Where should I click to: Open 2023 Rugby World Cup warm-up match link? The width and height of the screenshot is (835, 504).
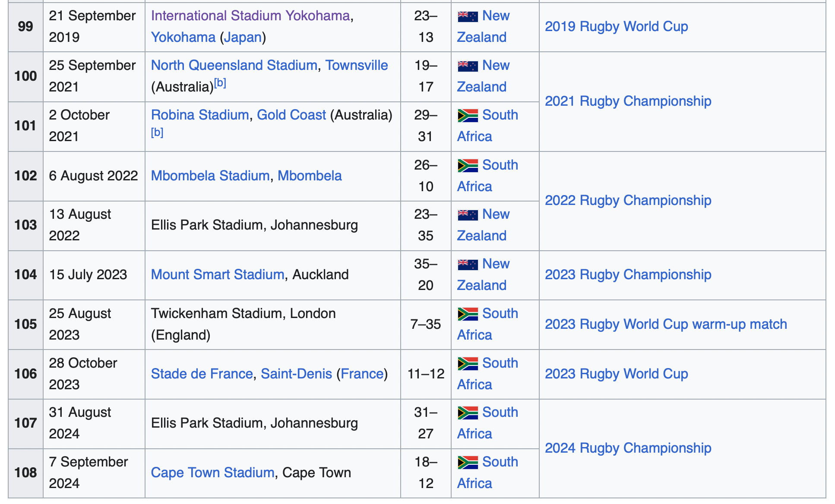click(666, 324)
